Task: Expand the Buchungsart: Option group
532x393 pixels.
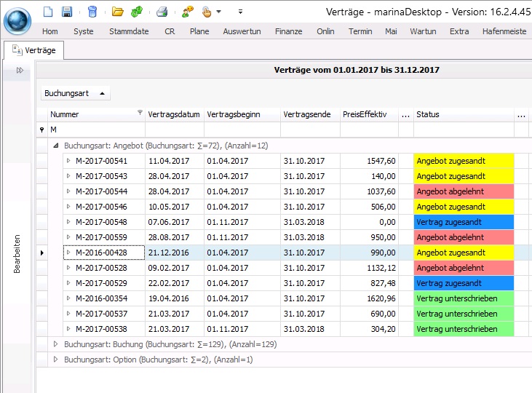Action: [x=55, y=360]
